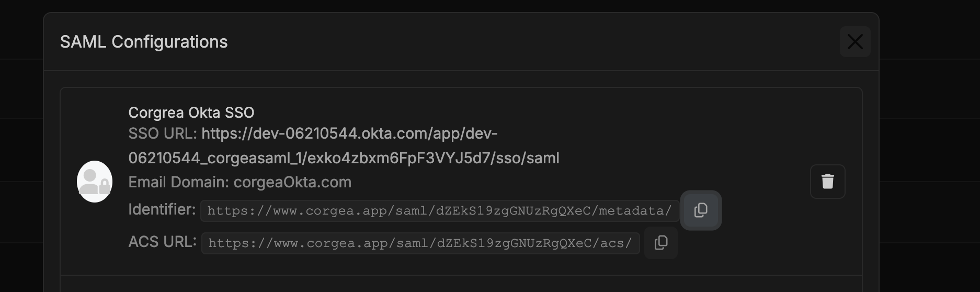Click the user lock avatar icon
980x292 pixels.
[95, 182]
